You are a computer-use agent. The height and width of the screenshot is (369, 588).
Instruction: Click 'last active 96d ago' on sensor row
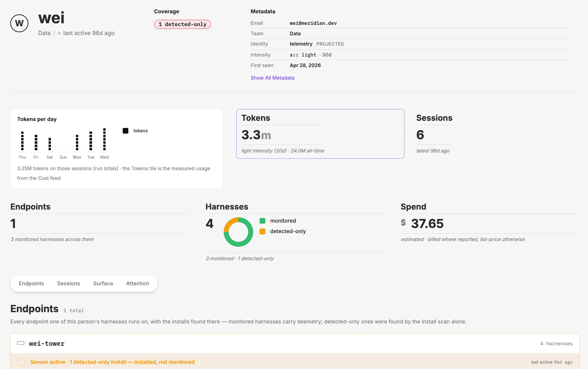click(552, 362)
